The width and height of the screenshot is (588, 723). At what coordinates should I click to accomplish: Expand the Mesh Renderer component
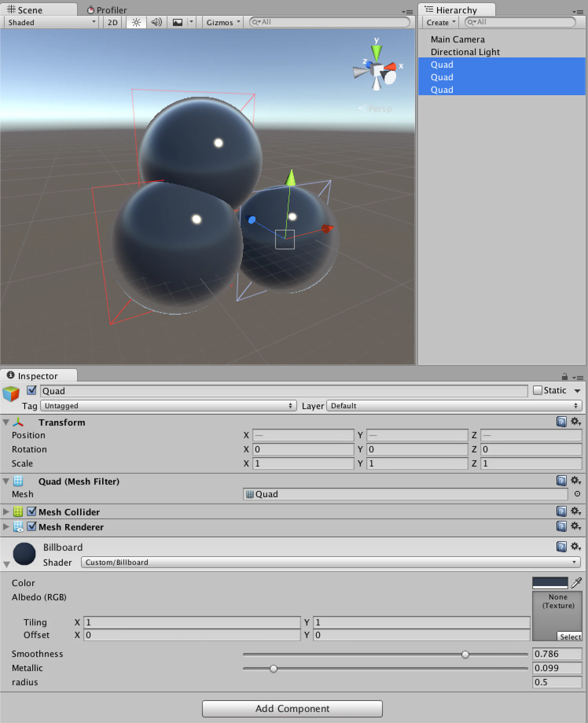(x=6, y=526)
